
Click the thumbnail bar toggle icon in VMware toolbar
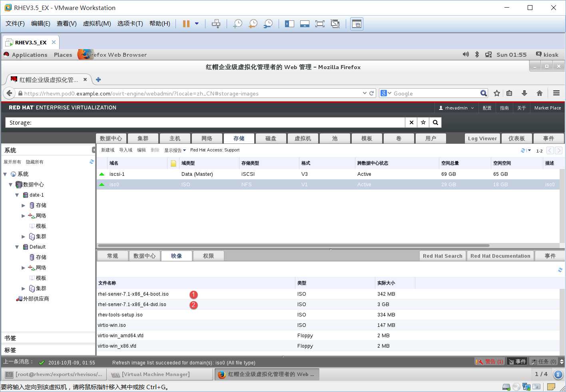point(305,24)
